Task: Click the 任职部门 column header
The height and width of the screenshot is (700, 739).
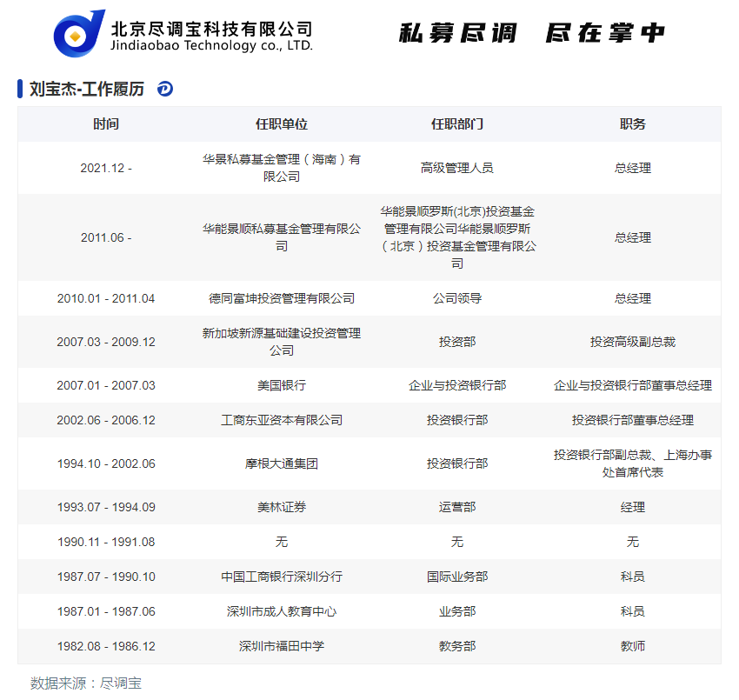Action: [x=457, y=124]
